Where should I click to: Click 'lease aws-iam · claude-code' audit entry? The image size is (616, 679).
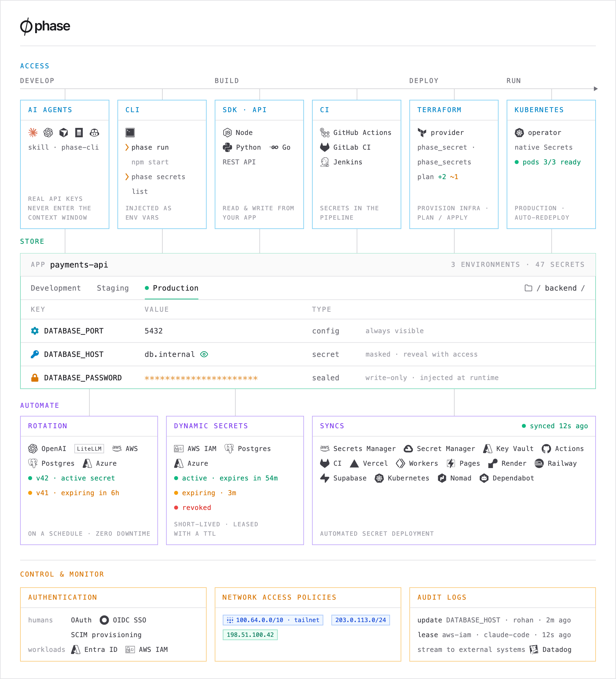pos(494,635)
